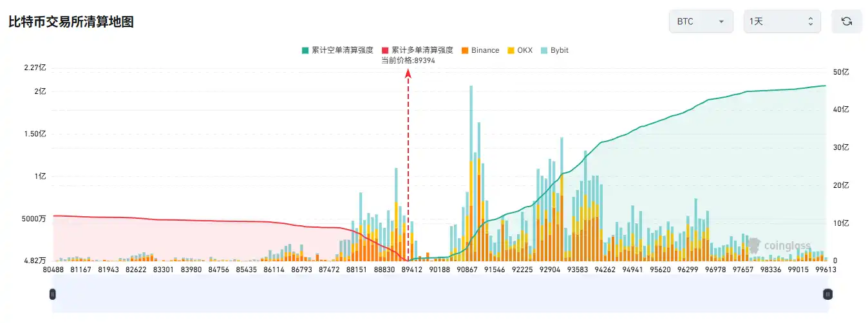
Task: Click the 当前价格:89394 label
Action: tap(408, 60)
